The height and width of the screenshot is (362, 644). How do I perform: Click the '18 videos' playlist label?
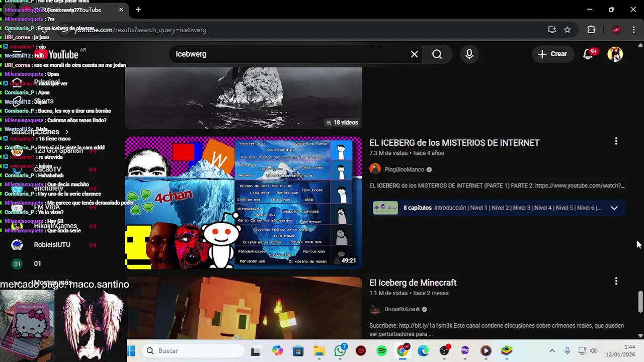(x=342, y=123)
